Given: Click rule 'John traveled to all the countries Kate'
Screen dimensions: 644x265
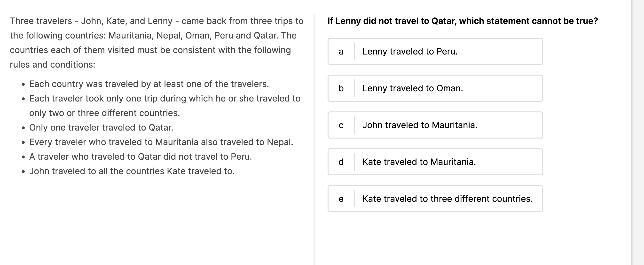Looking at the screenshot, I should click(x=132, y=171).
